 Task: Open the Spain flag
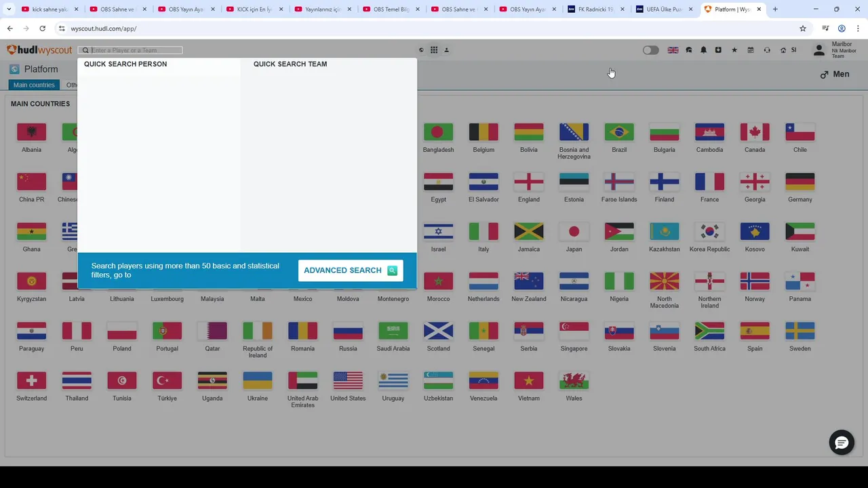(x=755, y=331)
